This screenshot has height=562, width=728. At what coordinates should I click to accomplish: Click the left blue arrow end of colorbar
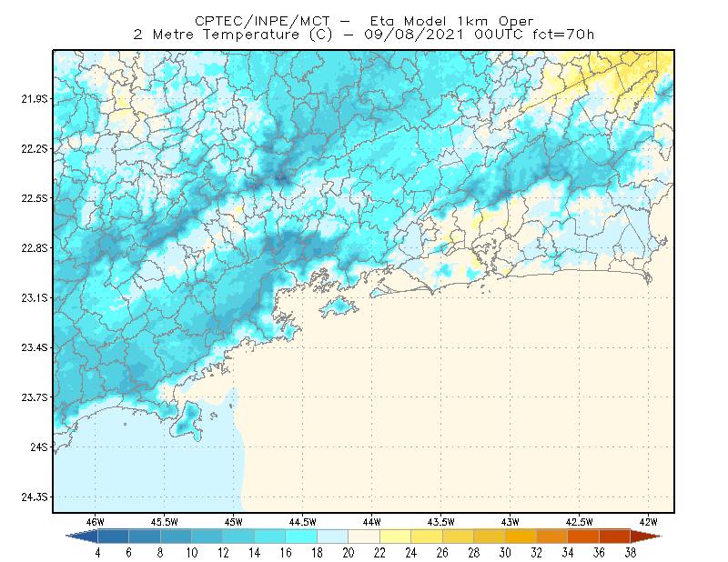82,537
